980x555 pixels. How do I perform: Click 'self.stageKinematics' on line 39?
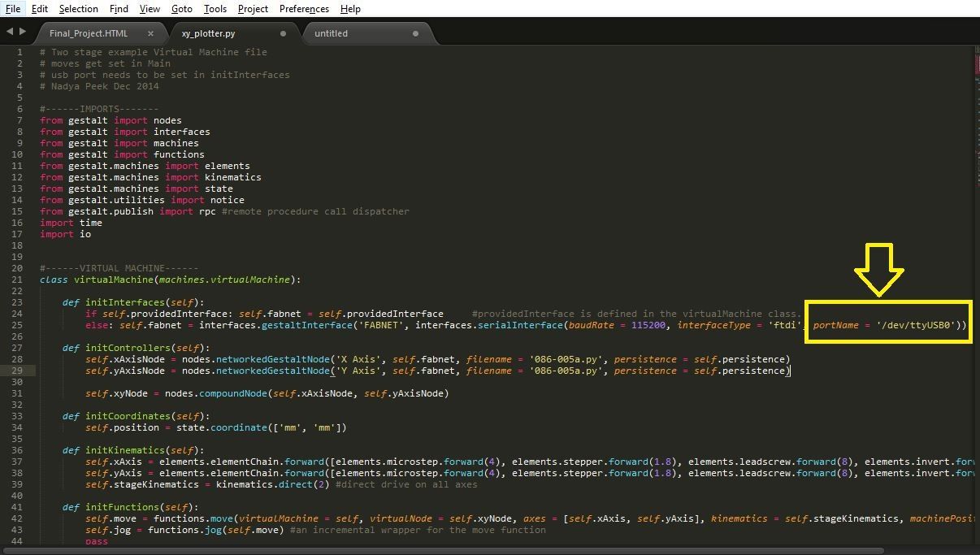(142, 484)
